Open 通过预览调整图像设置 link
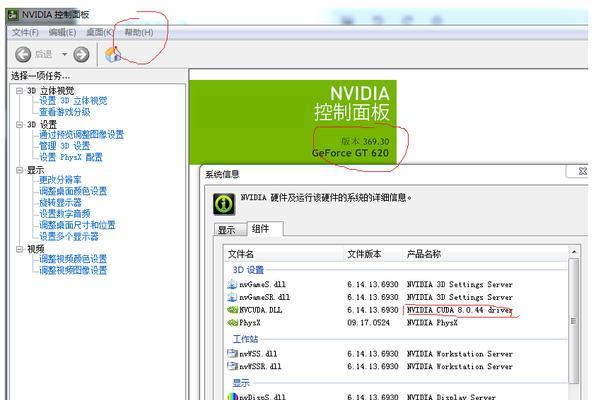596x400 pixels. 82,135
